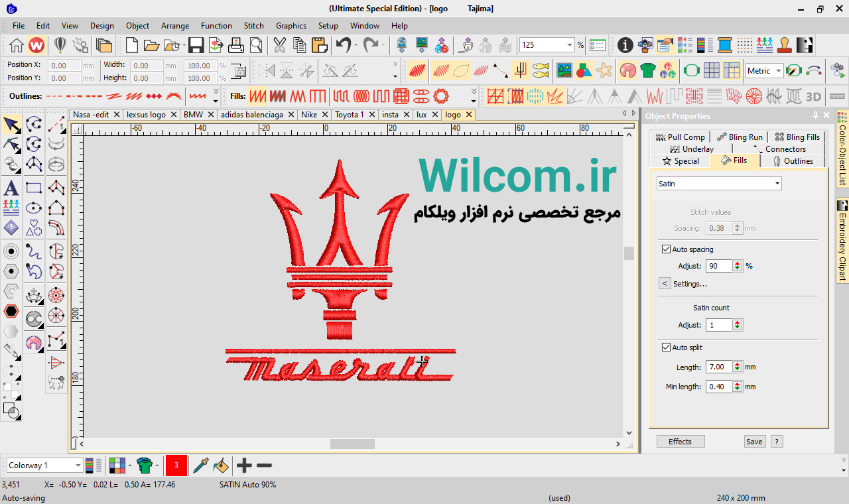Toggle the proportional lock icon
This screenshot has width=849, height=504.
click(238, 71)
